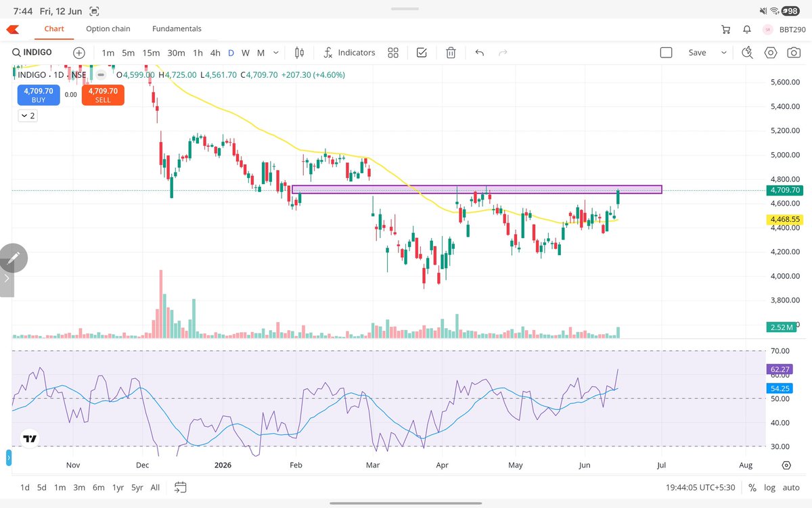Open the Indicators fx menu
Screen dimensions: 812x508
[349, 52]
